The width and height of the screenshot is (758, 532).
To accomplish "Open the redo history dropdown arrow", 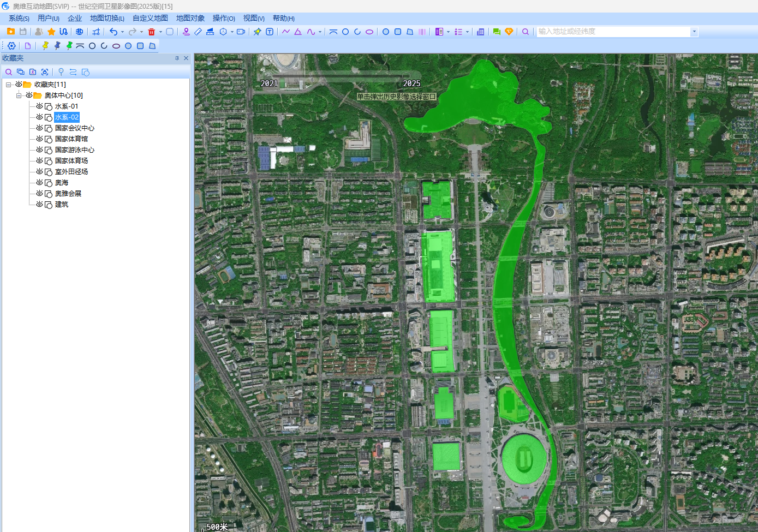I will tap(141, 32).
